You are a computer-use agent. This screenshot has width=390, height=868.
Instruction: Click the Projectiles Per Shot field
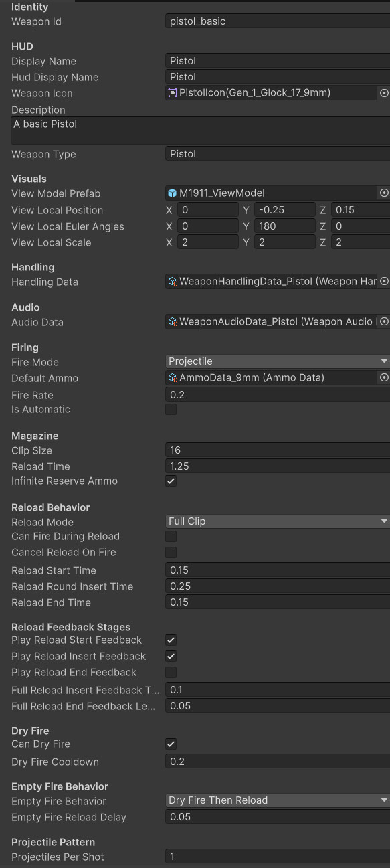[278, 857]
